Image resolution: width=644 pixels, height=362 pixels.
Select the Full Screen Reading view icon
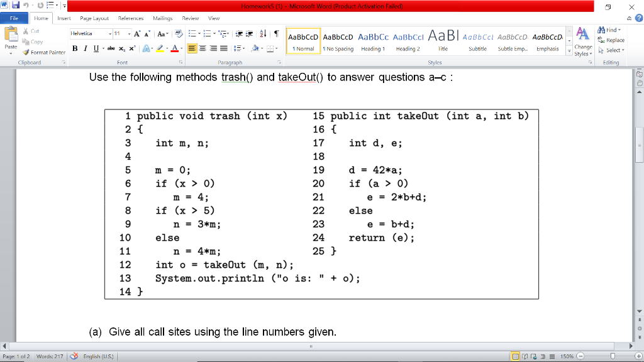pyautogui.click(x=525, y=355)
